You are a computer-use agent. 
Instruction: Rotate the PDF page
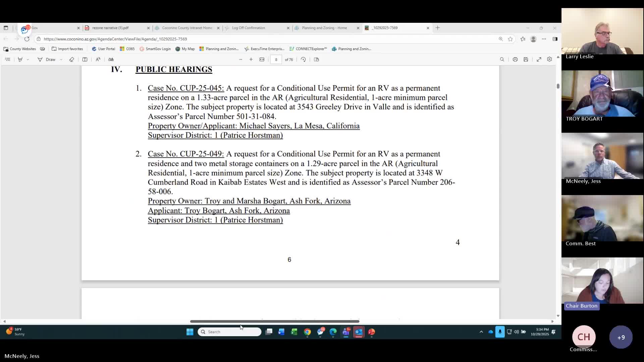coord(303,59)
